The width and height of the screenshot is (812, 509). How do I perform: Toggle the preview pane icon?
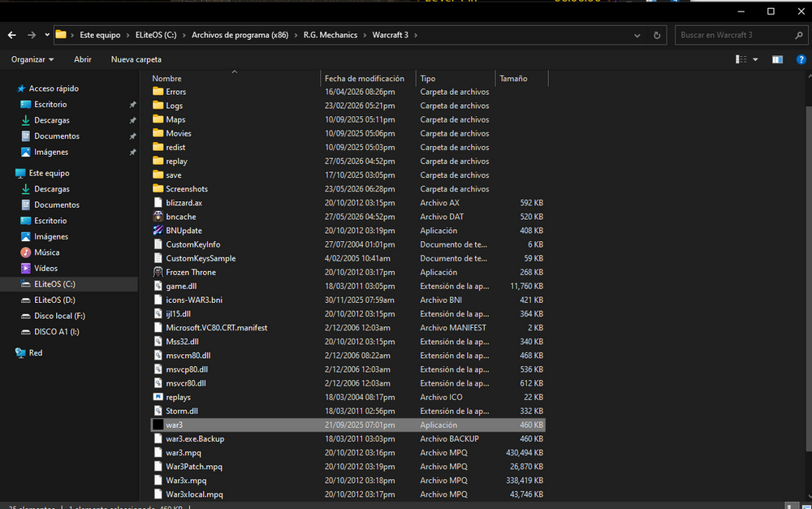(x=777, y=59)
